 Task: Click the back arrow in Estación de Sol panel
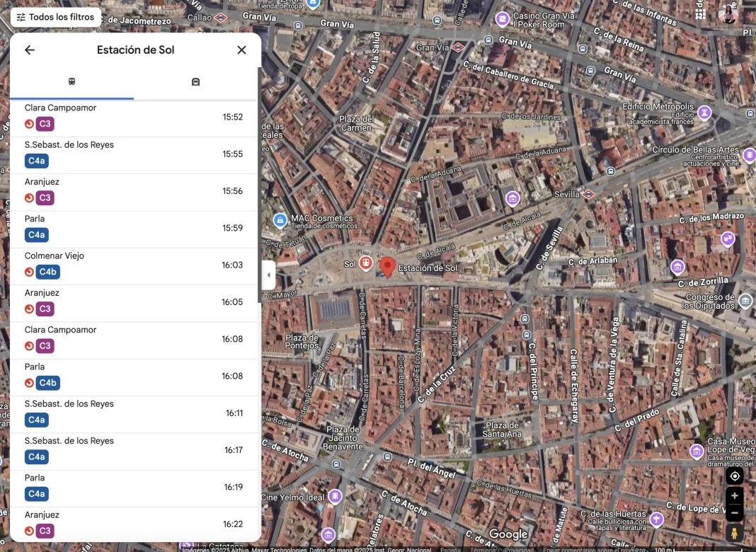point(30,50)
